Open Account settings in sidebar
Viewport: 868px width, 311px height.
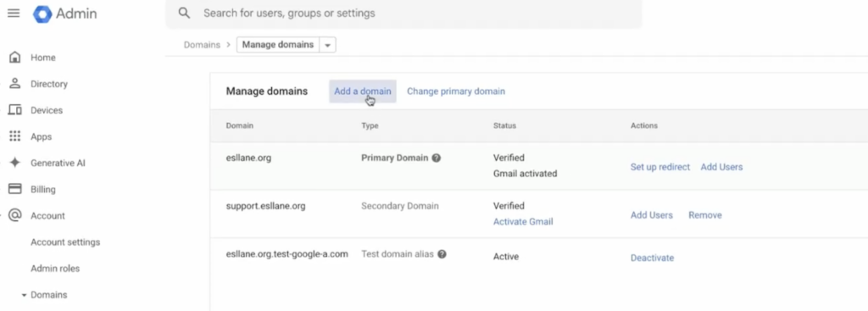[65, 242]
